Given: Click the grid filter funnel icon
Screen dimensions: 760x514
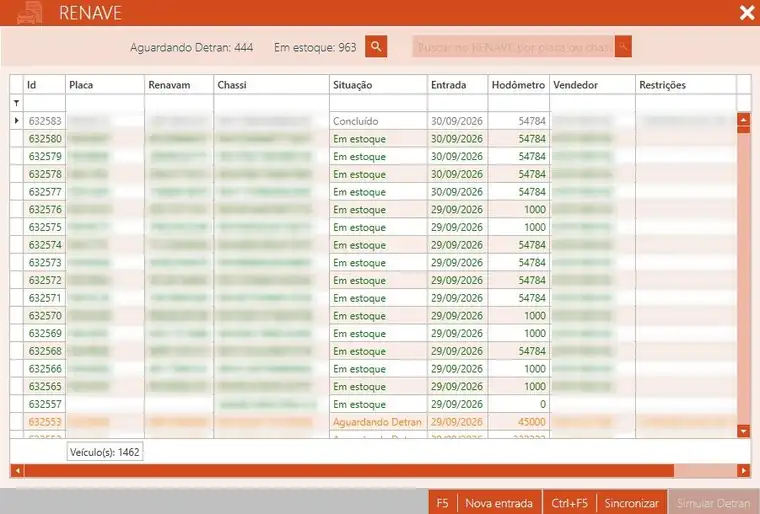Looking at the screenshot, I should (x=16, y=103).
